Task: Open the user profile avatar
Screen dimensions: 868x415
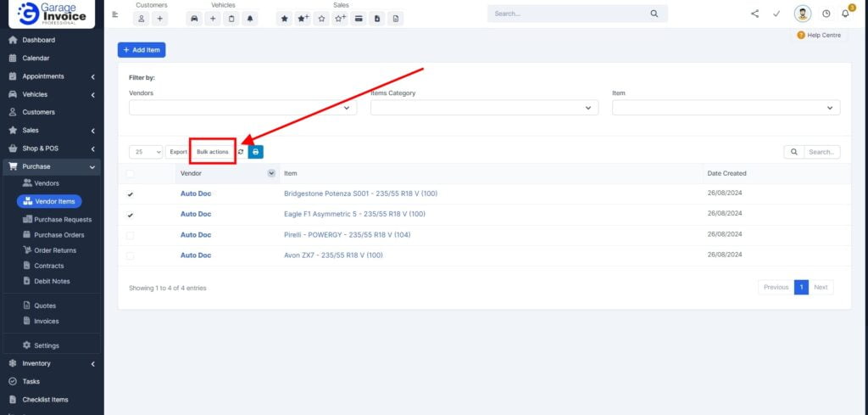Action: click(x=802, y=14)
